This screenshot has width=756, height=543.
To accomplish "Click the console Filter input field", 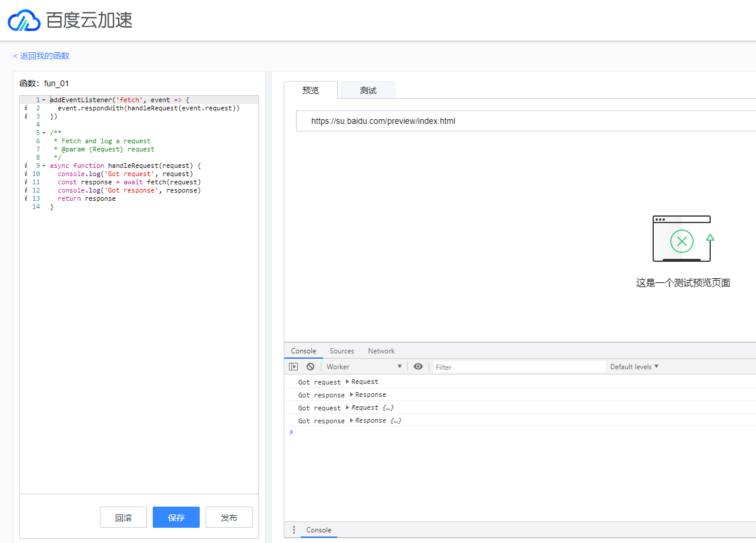I will pyautogui.click(x=519, y=367).
